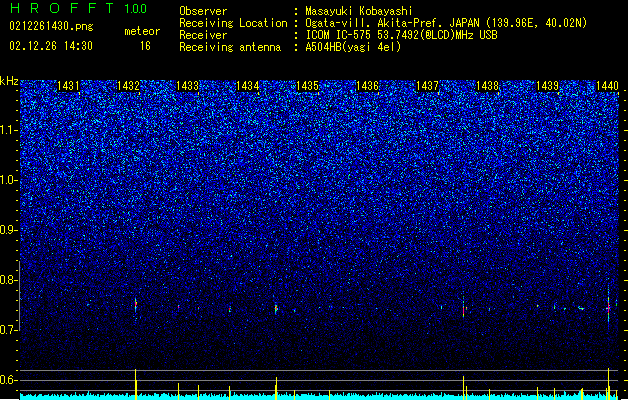The width and height of the screenshot is (629, 400).
Task: Click the 0.9 kHz axis tick label
Action: (8, 230)
